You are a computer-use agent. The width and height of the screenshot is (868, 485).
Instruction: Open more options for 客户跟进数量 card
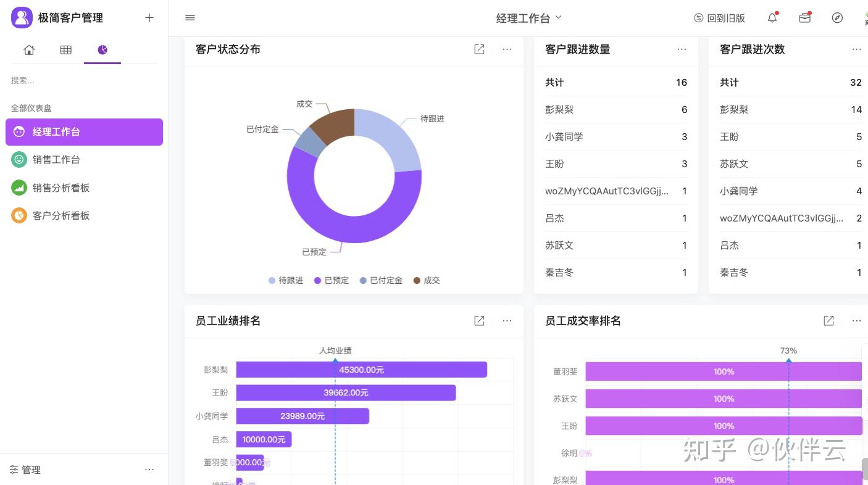682,49
